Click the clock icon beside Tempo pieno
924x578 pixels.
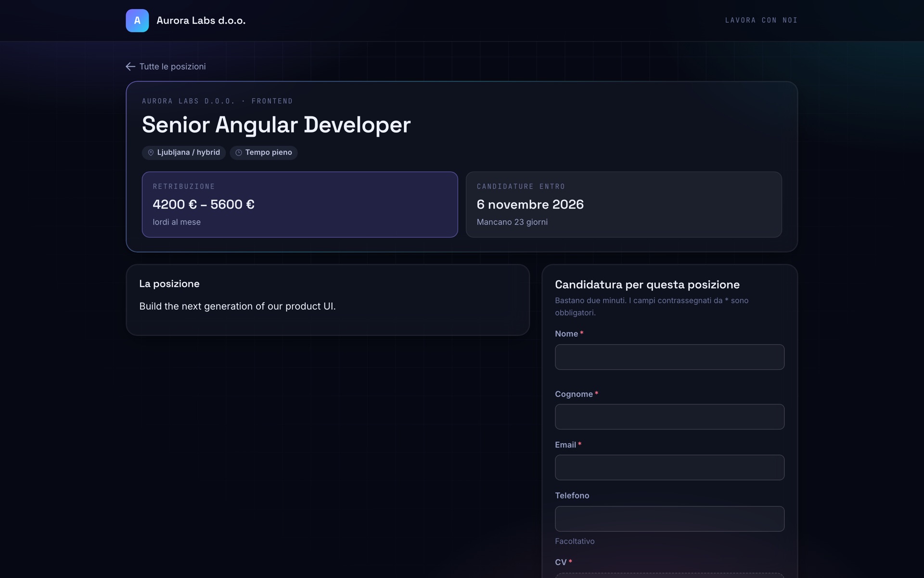(239, 153)
